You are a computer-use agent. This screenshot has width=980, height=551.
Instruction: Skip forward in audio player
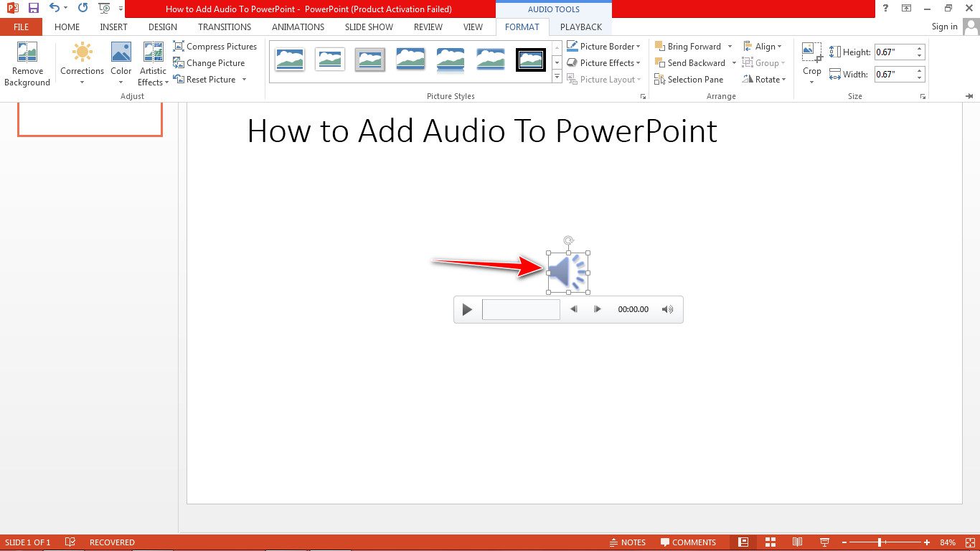click(598, 310)
